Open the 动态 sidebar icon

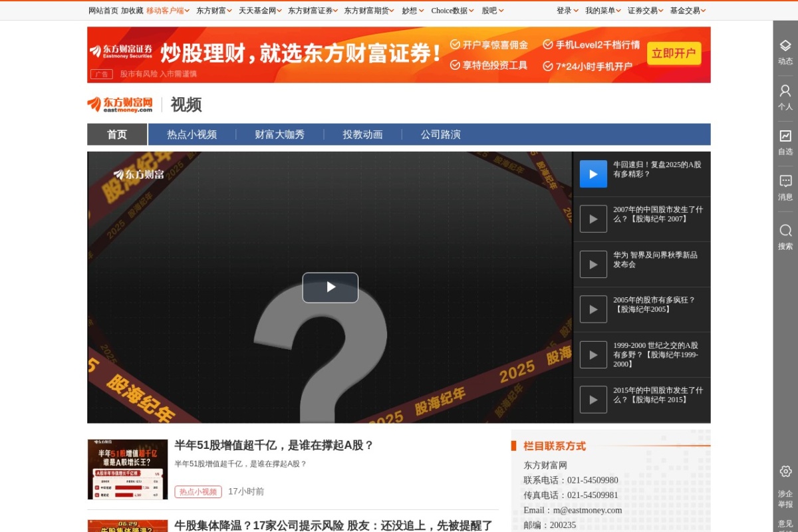click(785, 52)
